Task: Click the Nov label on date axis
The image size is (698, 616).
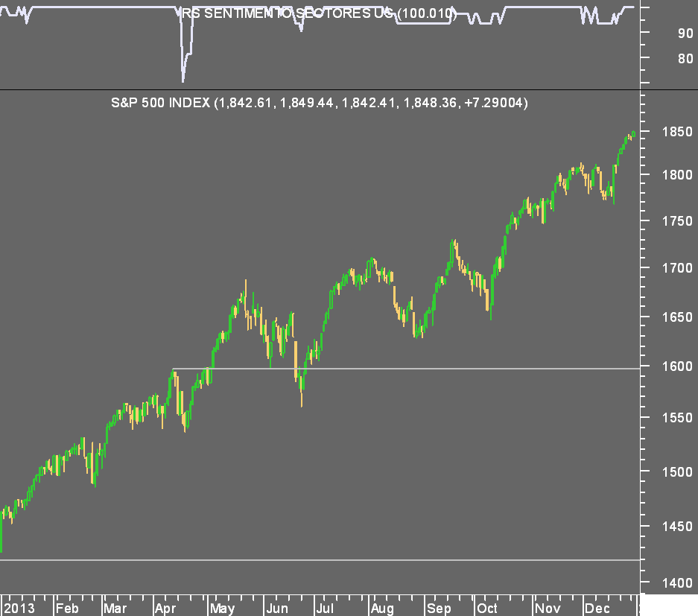Action: coord(548,609)
